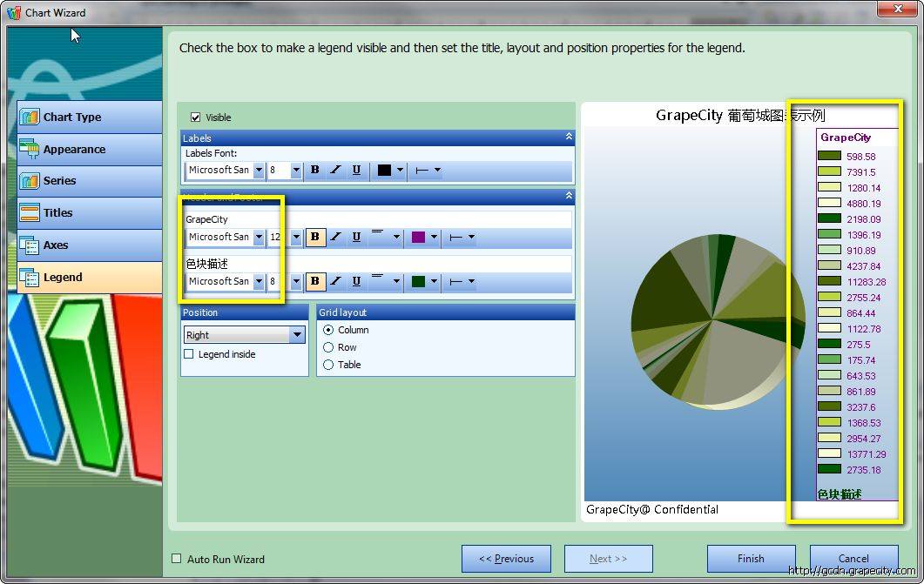Open the Labels font name dropdown
Screen dimensions: 924x584
click(258, 171)
